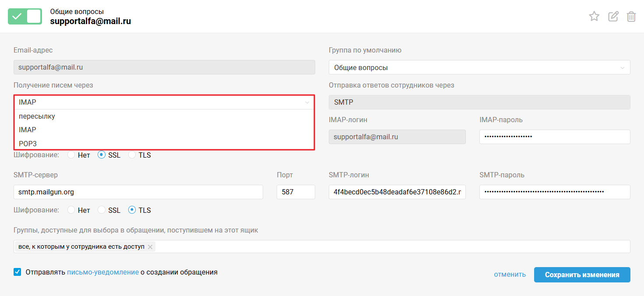Image resolution: width=644 pixels, height=296 pixels.
Task: Collapse the 'Получение писем через' IMAP dropdown
Action: 164,102
